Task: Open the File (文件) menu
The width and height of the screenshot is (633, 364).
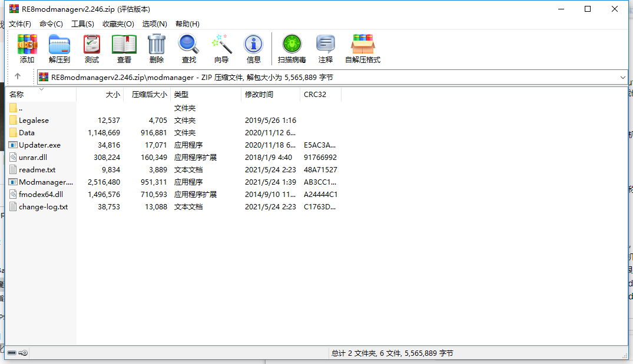Action: coord(20,24)
